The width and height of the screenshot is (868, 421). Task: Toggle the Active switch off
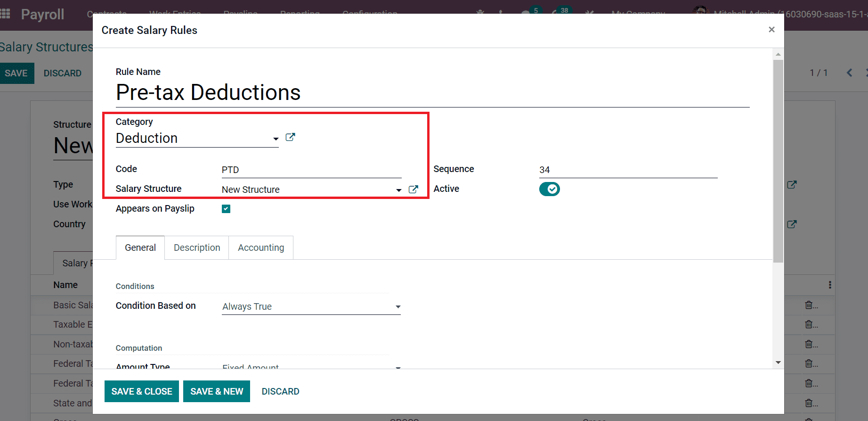(549, 189)
